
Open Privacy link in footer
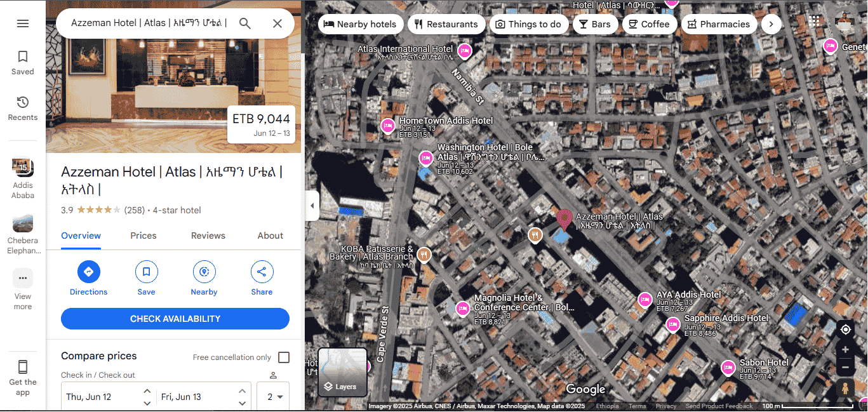[666, 406]
